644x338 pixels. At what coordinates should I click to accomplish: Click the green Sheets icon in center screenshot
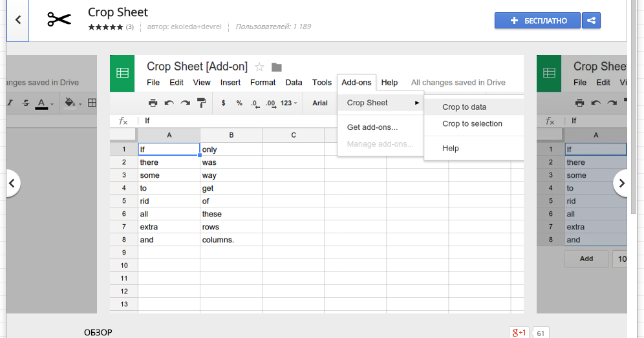(122, 73)
